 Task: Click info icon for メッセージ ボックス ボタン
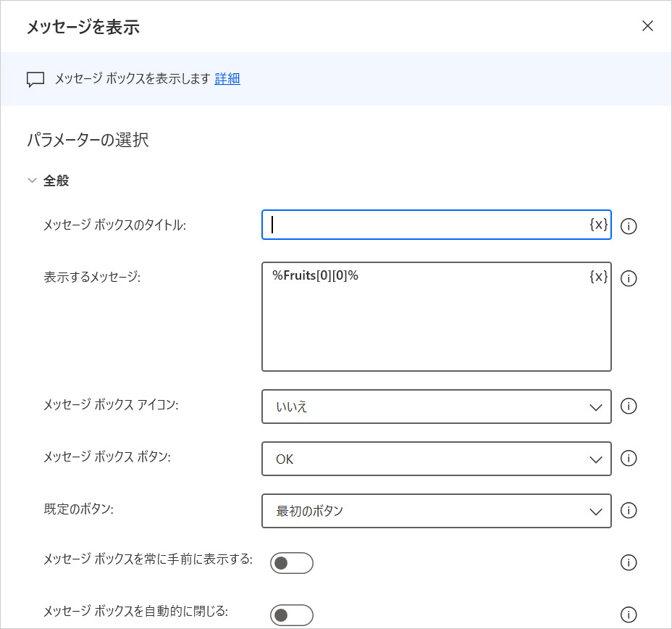tap(629, 459)
